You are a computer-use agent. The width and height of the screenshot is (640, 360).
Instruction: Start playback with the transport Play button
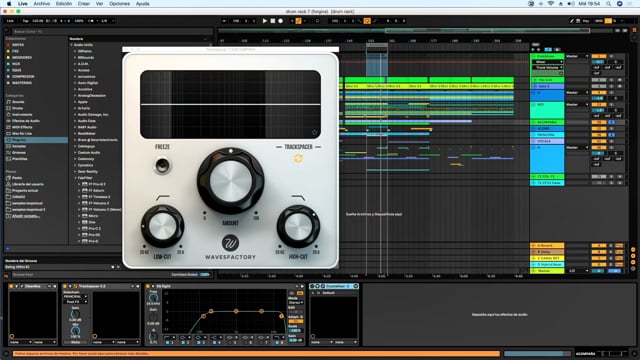(x=264, y=21)
